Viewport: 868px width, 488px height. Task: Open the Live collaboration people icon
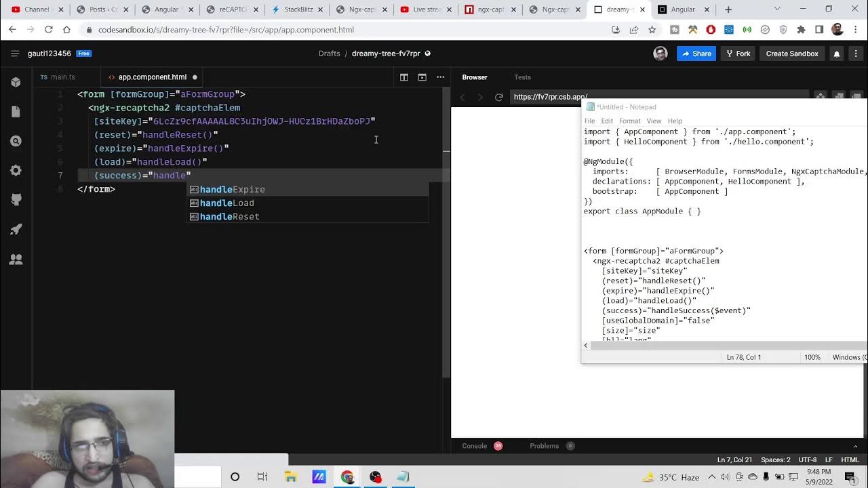coord(16,259)
